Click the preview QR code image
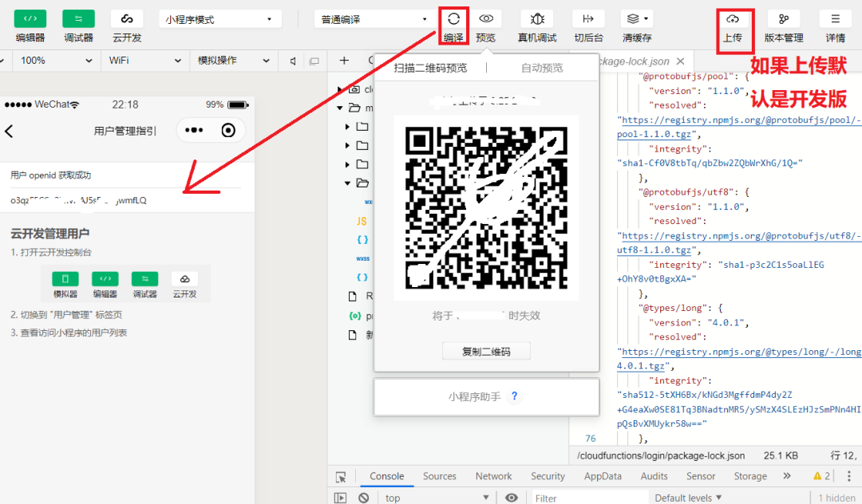This screenshot has width=862, height=504. 487,207
